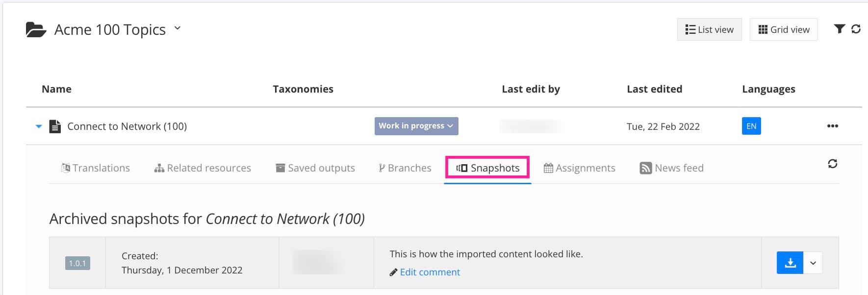Open the dropdown arrow next to the download button
Viewport: 868px width, 295px height.
[x=813, y=263]
